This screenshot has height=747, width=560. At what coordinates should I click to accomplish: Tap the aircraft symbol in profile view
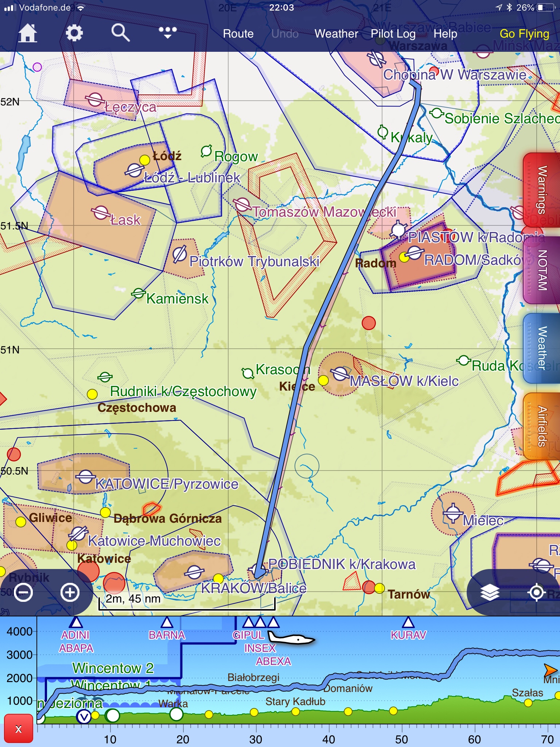(291, 638)
